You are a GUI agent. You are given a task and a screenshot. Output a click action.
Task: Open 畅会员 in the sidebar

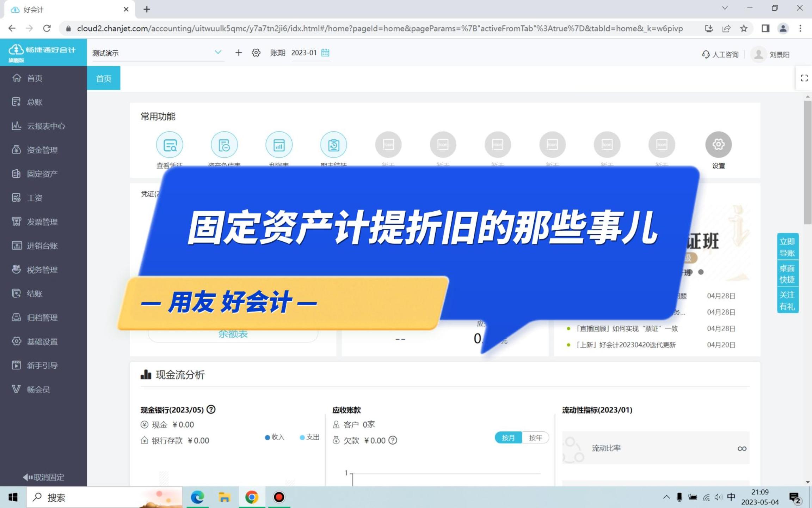pyautogui.click(x=43, y=389)
